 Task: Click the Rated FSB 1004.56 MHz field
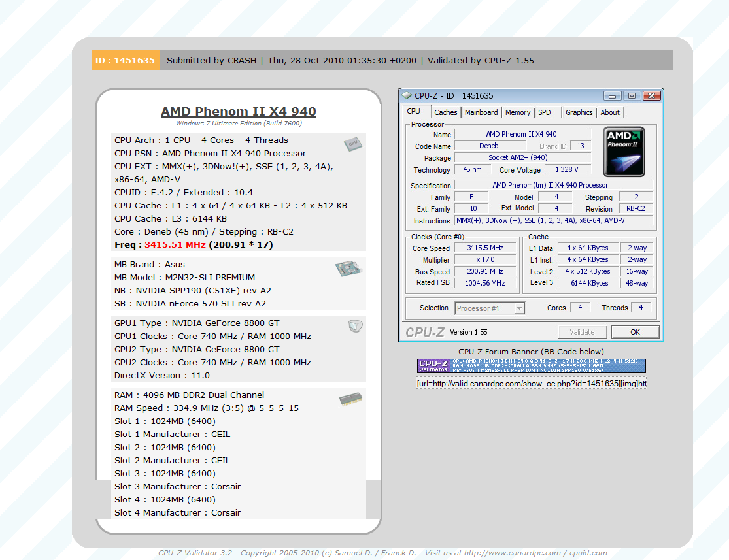485,283
